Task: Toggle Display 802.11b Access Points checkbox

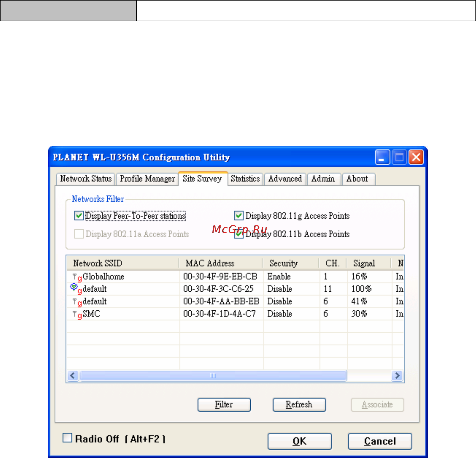Action: click(x=239, y=234)
